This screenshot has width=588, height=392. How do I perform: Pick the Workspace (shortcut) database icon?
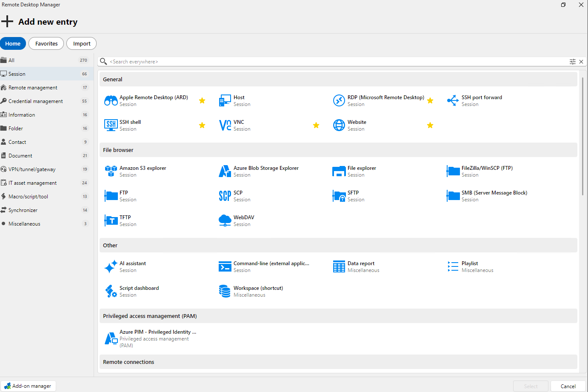coord(225,291)
